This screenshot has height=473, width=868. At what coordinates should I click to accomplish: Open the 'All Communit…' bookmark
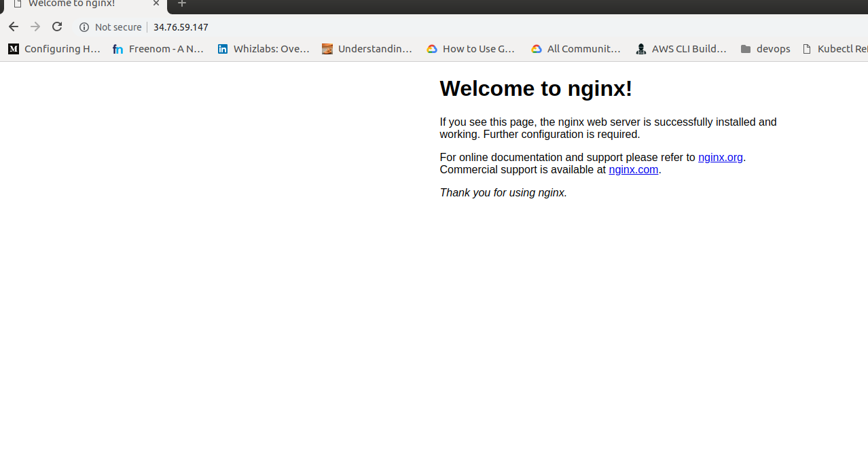pos(577,49)
